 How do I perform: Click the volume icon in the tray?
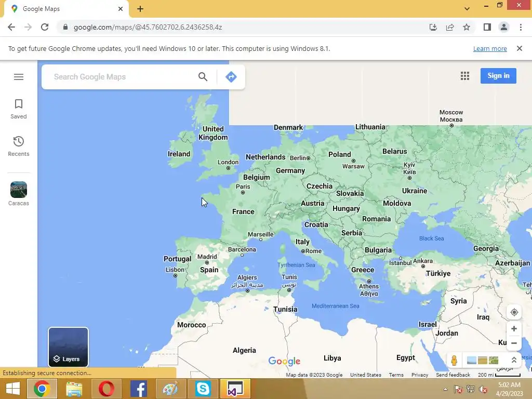(x=483, y=389)
